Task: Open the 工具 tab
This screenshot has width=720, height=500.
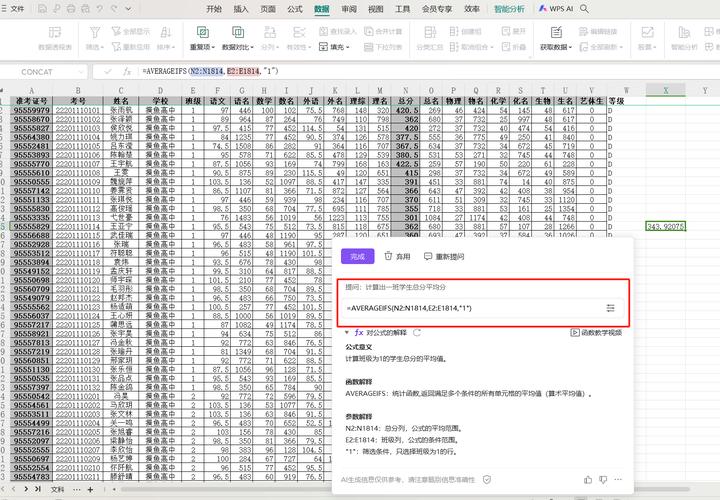Action: click(402, 9)
